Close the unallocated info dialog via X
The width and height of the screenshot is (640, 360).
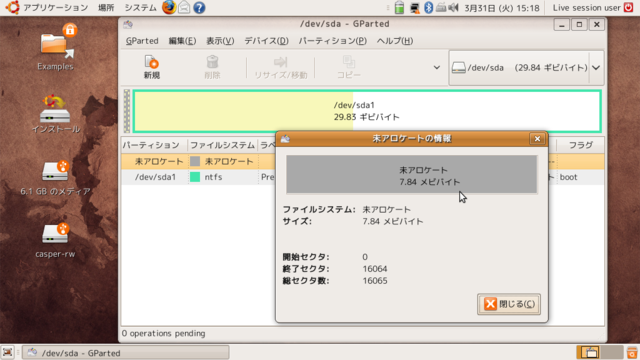pyautogui.click(x=537, y=139)
